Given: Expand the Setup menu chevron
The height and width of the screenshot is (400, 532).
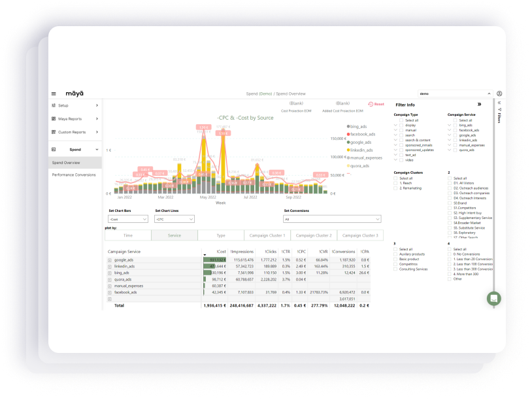Looking at the screenshot, I should 97,105.
